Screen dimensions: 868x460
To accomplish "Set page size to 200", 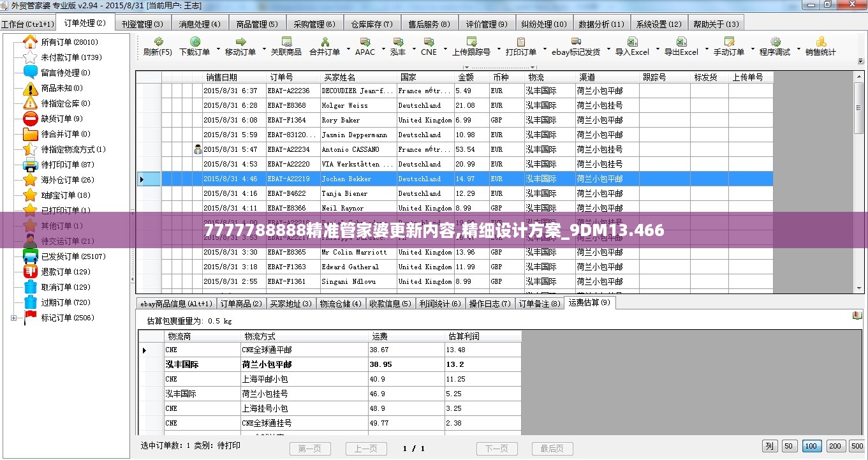I will (x=835, y=446).
